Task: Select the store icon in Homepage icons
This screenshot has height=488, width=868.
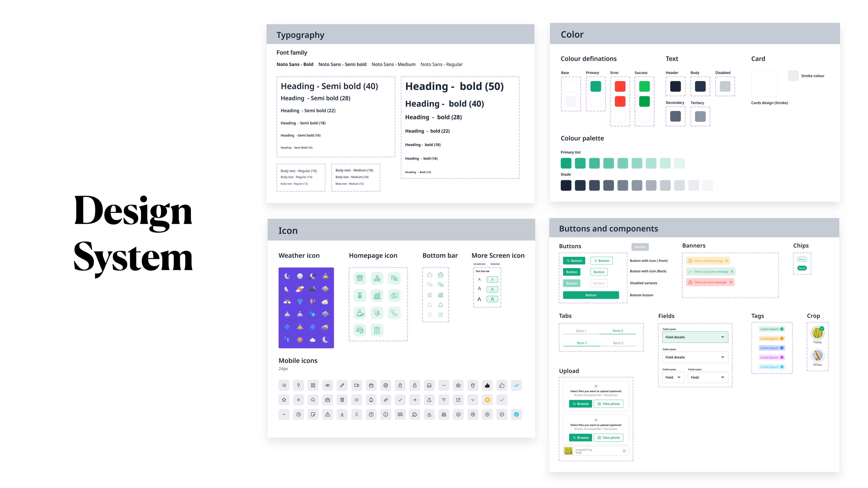Action: (x=360, y=278)
